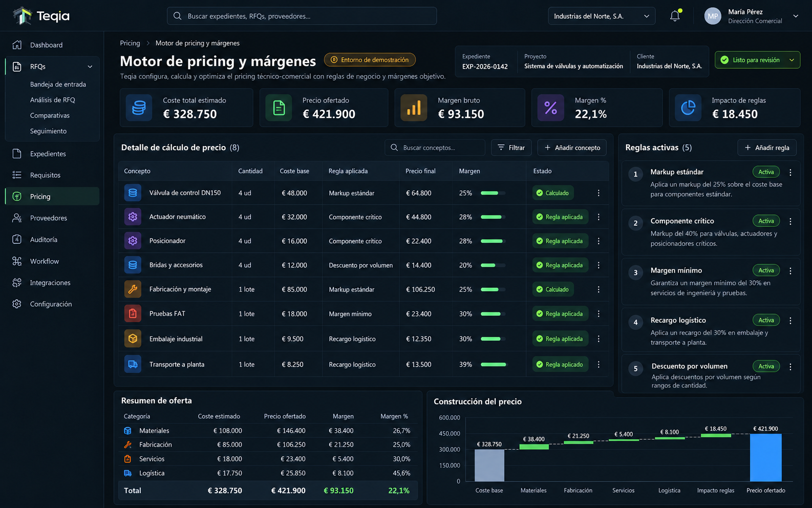
Task: Open row menu for Válvula de control DN150
Action: tap(599, 193)
